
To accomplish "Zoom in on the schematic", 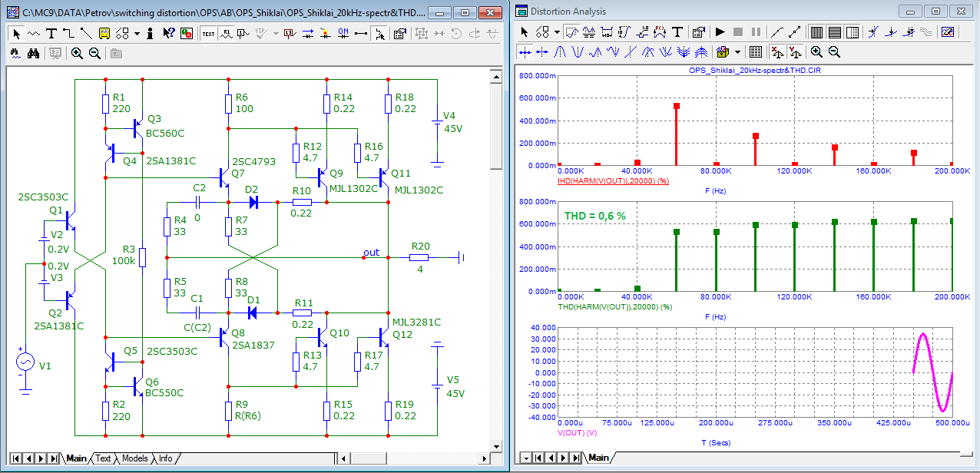I will (77, 53).
